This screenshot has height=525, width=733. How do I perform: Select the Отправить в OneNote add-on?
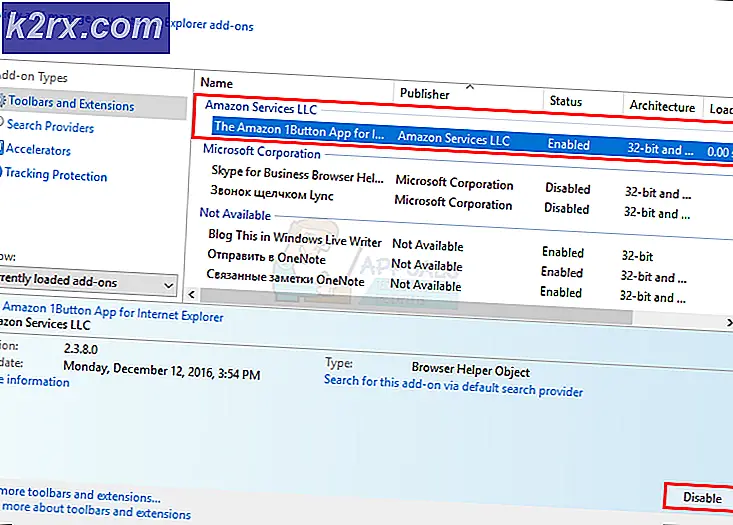(266, 257)
